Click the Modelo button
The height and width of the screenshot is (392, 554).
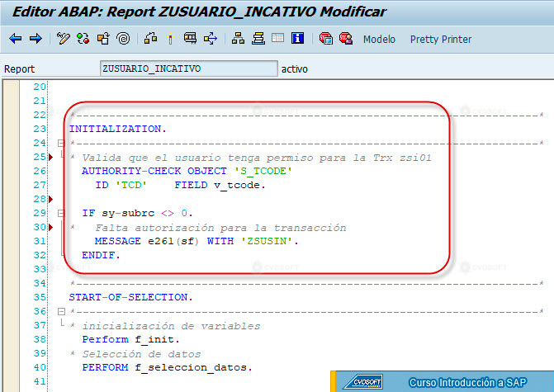379,40
